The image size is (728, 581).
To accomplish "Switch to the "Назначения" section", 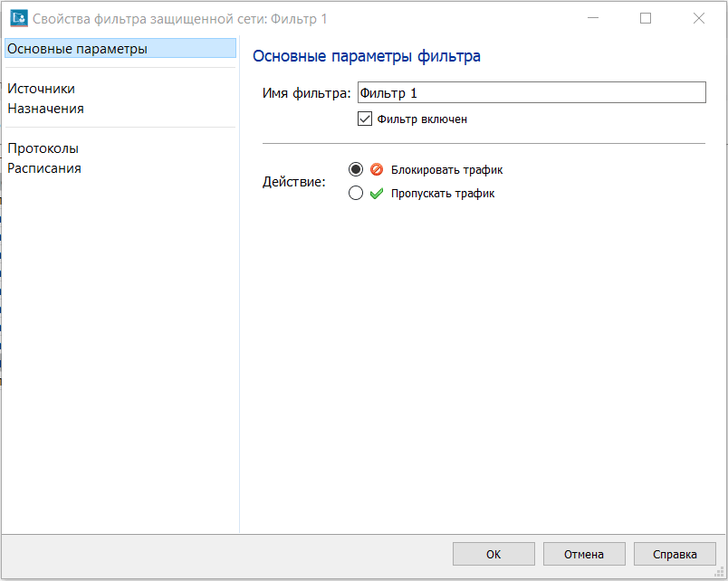I will [x=46, y=109].
